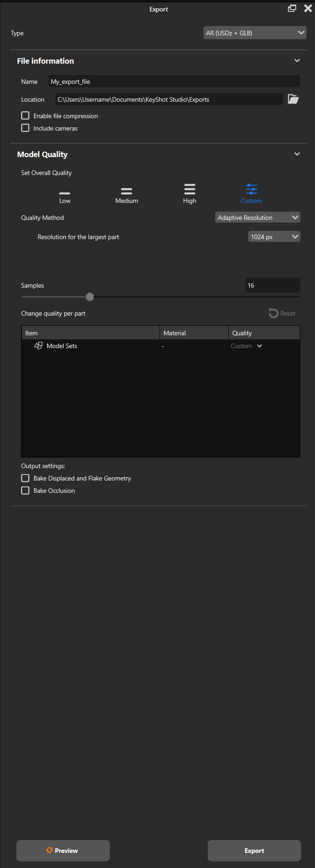
Task: Click the Name input field
Action: tap(174, 82)
